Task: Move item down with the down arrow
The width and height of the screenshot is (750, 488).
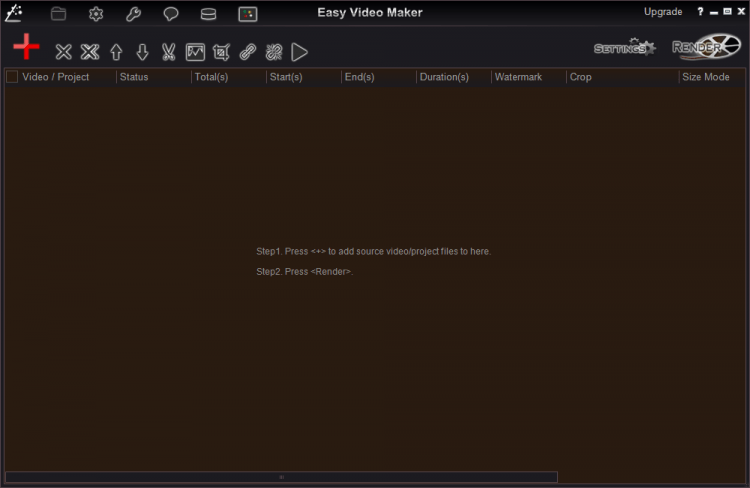Action: [142, 52]
